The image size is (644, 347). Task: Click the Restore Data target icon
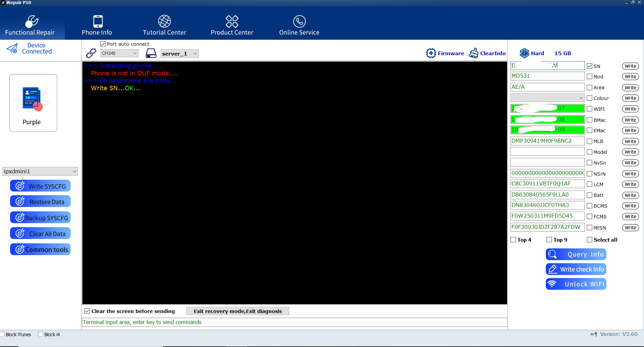(20, 201)
